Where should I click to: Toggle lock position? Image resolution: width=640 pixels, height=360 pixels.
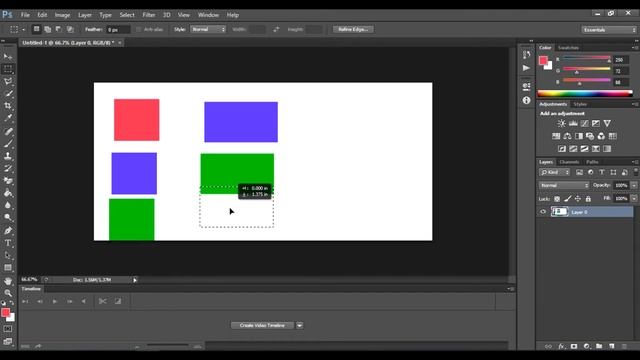tap(578, 199)
